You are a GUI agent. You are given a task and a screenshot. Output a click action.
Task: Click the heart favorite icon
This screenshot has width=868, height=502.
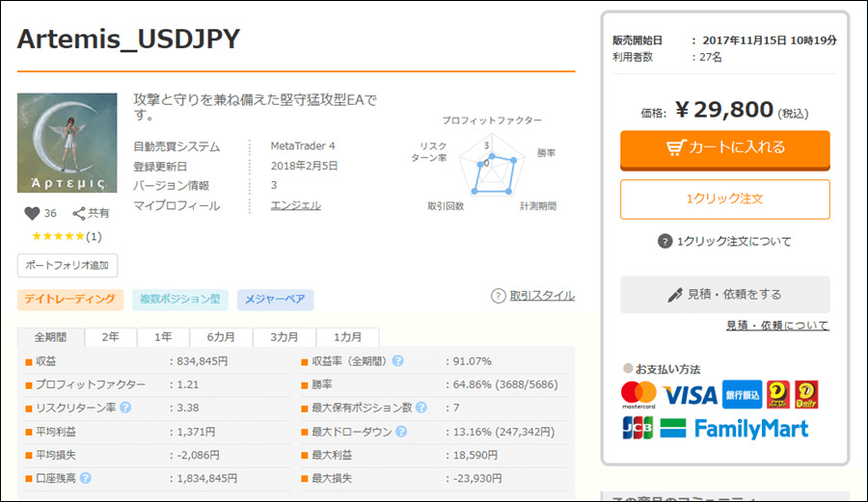point(32,214)
